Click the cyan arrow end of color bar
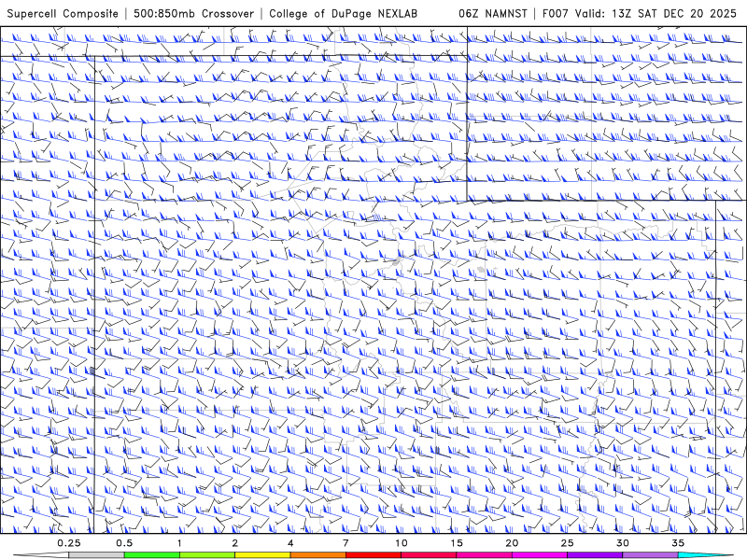Screen dimensions: 747x560 [705, 555]
